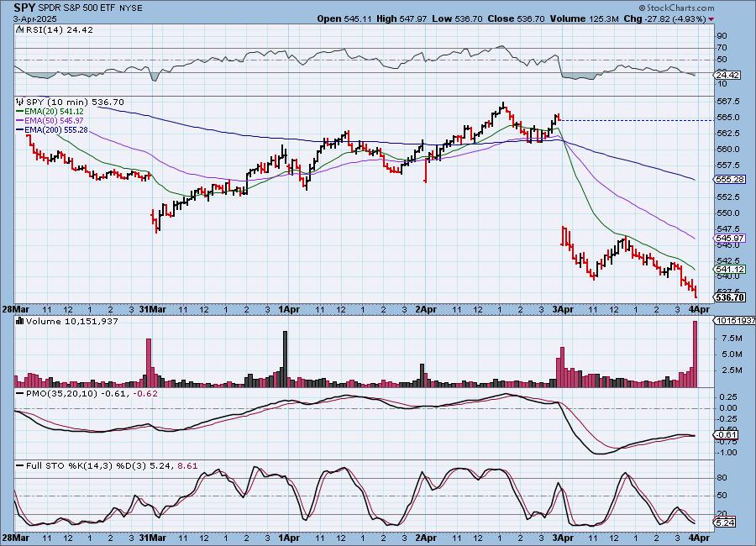The height and width of the screenshot is (546, 756).
Task: Click the 'Chg -27.82 (-4.93%)' text
Action: click(665, 18)
